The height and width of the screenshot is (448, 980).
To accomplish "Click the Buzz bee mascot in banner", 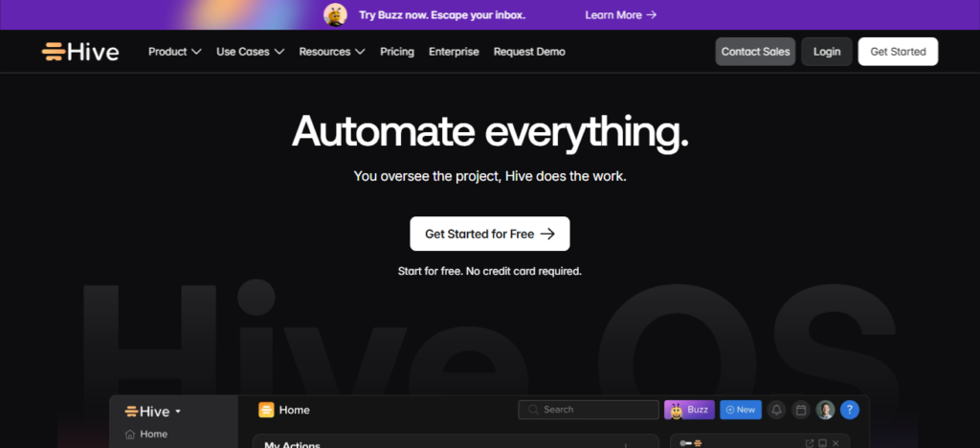I will point(335,14).
